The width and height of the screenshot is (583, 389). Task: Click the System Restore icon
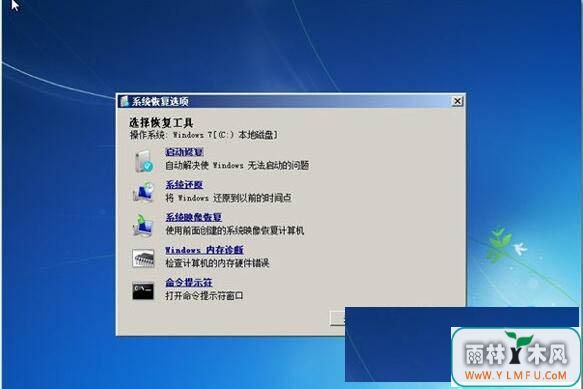coord(144,193)
